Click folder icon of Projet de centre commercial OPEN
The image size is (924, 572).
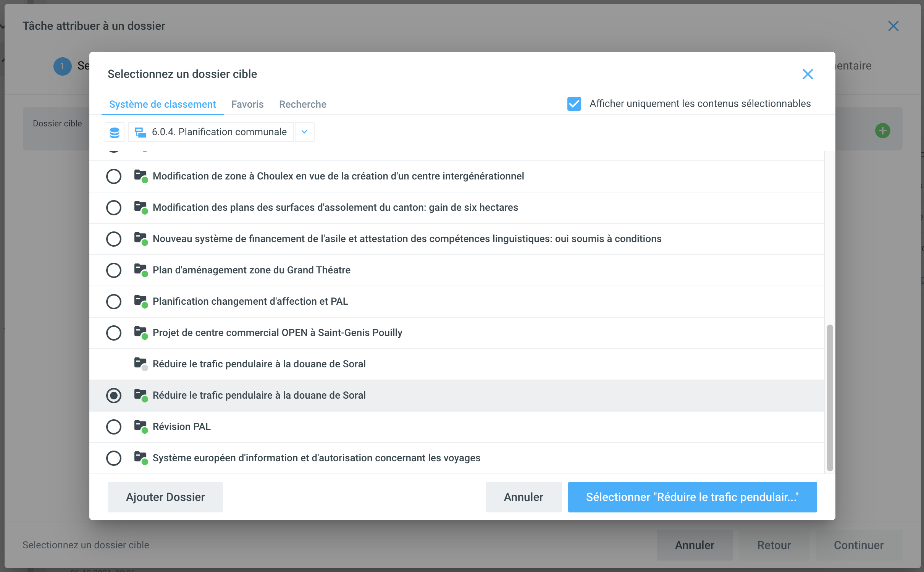coord(141,332)
